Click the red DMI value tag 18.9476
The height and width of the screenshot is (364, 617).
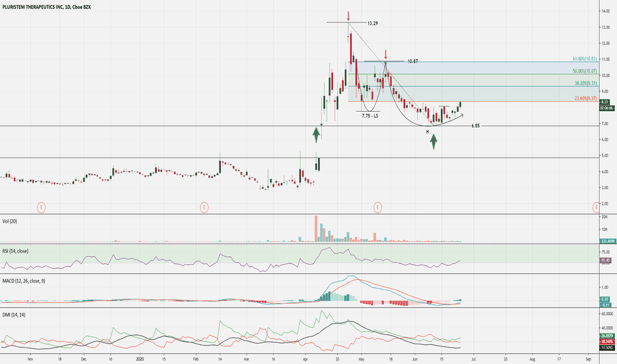(x=607, y=342)
